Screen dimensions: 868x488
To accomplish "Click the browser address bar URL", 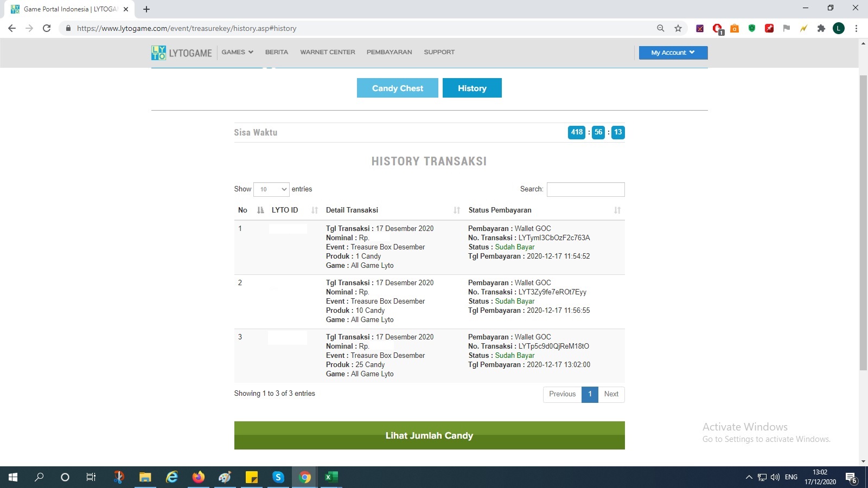I will point(187,28).
